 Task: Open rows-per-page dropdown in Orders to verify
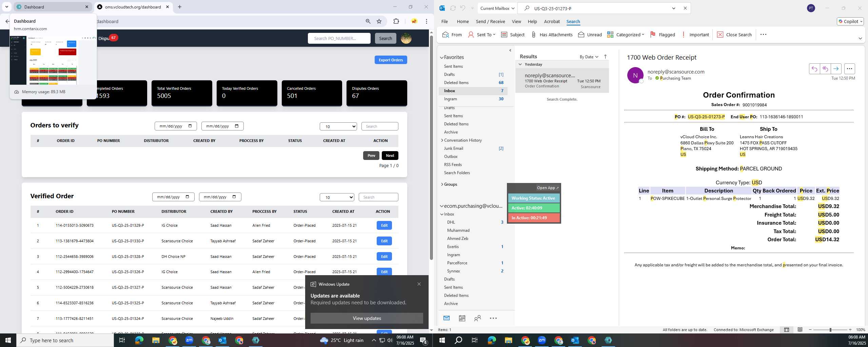pyautogui.click(x=338, y=126)
